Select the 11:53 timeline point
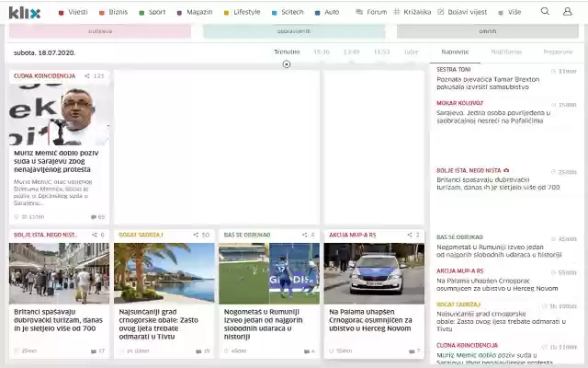The image size is (588, 368). (x=382, y=52)
